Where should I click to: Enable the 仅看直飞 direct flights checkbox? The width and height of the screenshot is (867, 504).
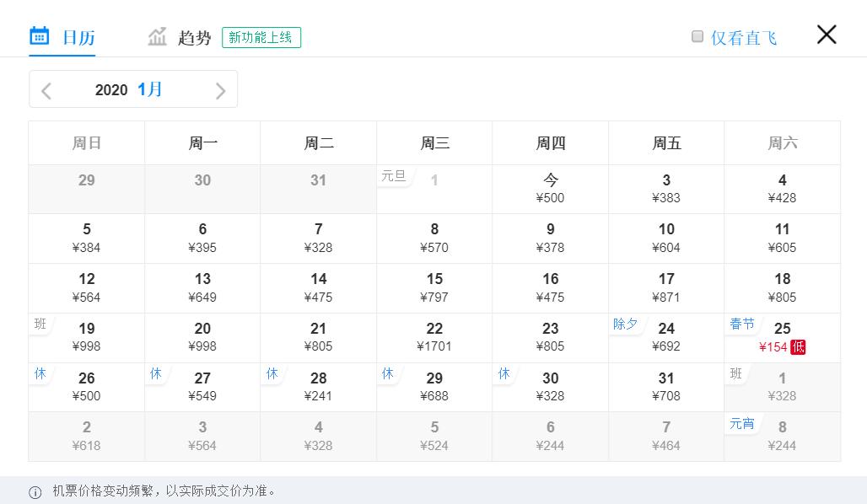point(697,36)
